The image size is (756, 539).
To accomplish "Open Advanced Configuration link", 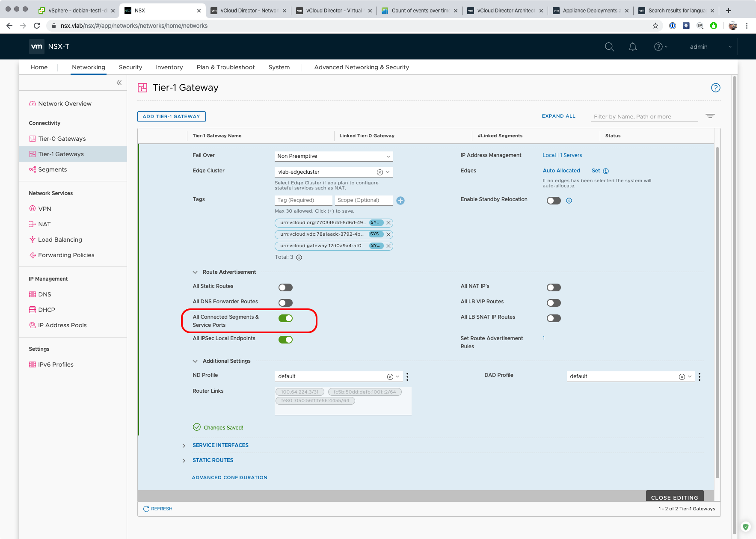I will 229,477.
